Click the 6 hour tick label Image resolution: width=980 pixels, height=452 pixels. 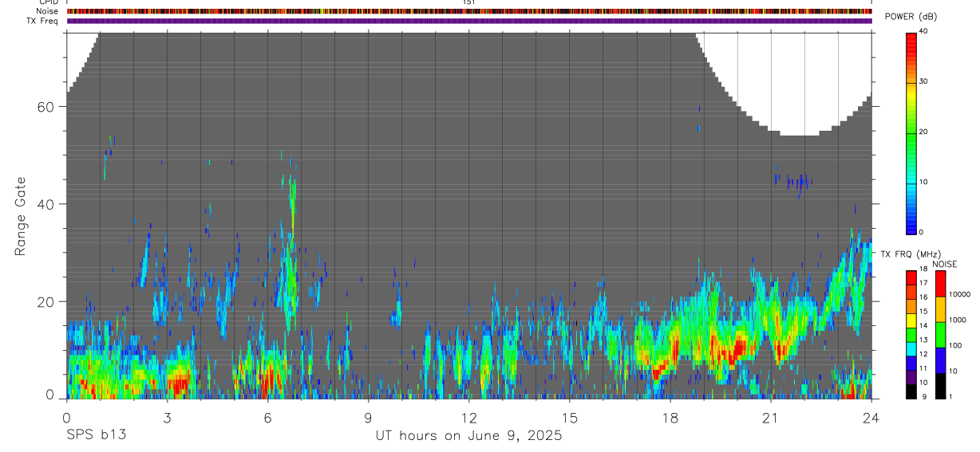[x=267, y=418]
